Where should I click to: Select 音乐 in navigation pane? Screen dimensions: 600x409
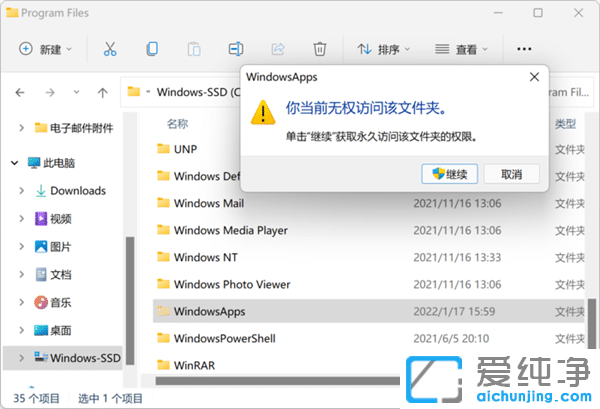coord(53,302)
